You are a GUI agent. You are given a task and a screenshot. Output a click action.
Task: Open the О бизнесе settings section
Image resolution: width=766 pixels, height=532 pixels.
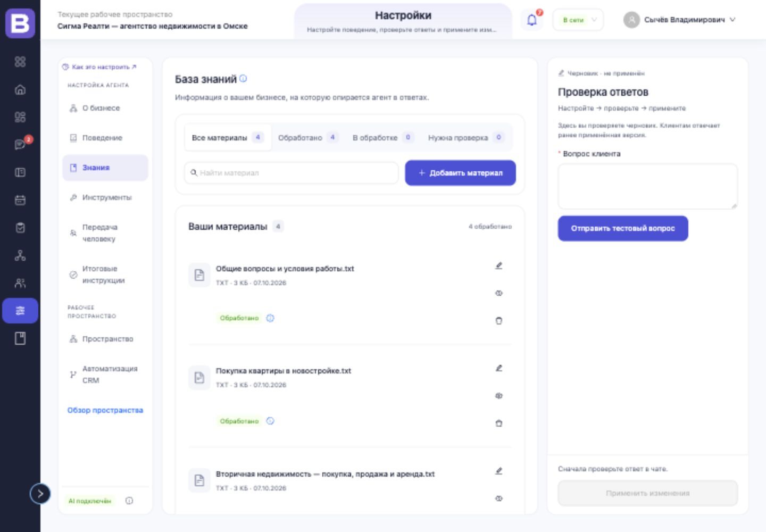[105, 108]
